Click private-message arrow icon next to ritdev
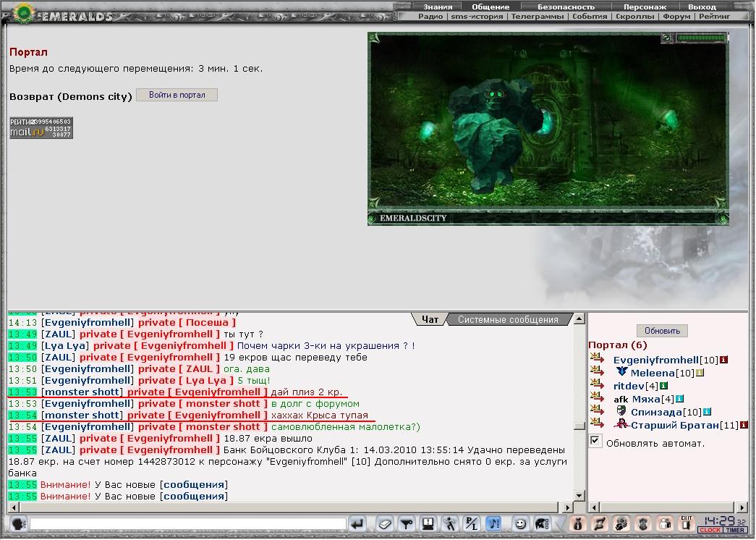 (598, 384)
